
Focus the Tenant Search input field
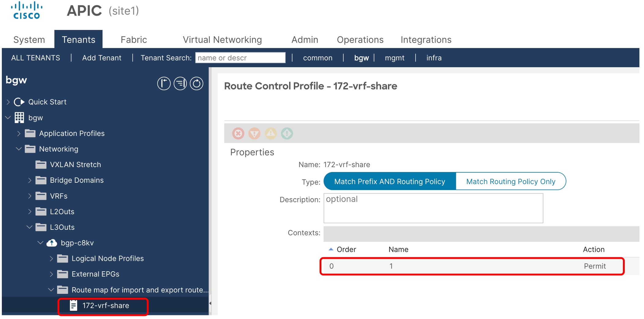coord(240,58)
